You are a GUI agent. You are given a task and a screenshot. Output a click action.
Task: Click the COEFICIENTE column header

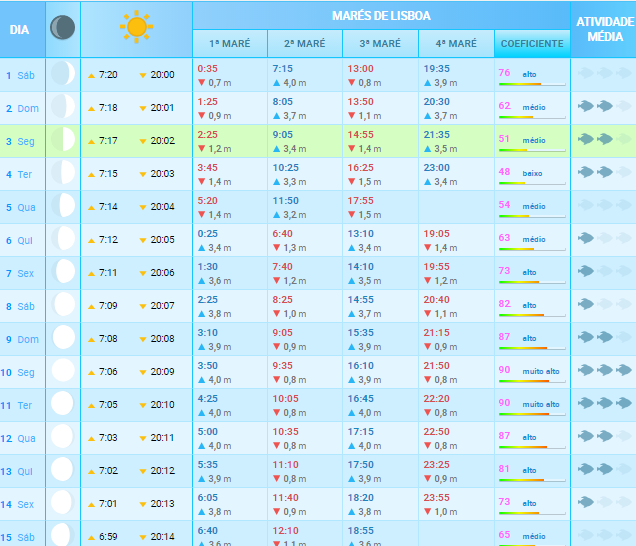(532, 43)
